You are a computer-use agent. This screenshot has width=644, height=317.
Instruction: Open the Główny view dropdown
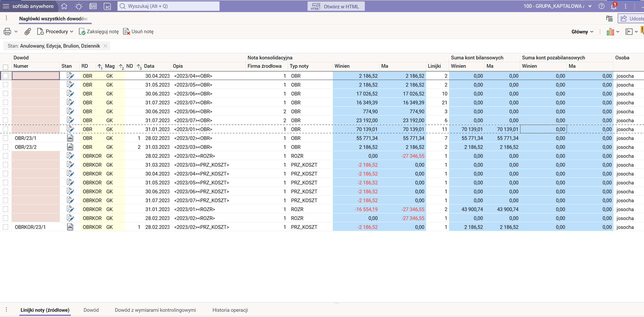[x=582, y=32]
